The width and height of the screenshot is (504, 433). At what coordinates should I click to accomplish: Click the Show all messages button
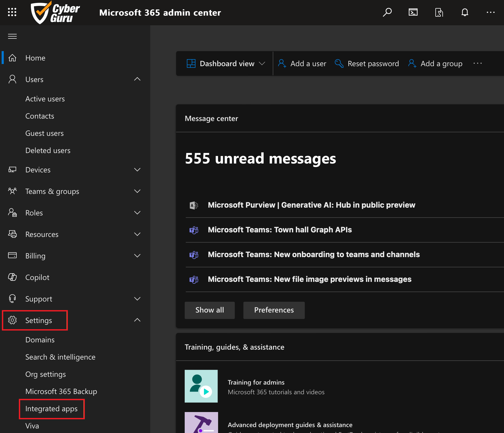tap(209, 310)
